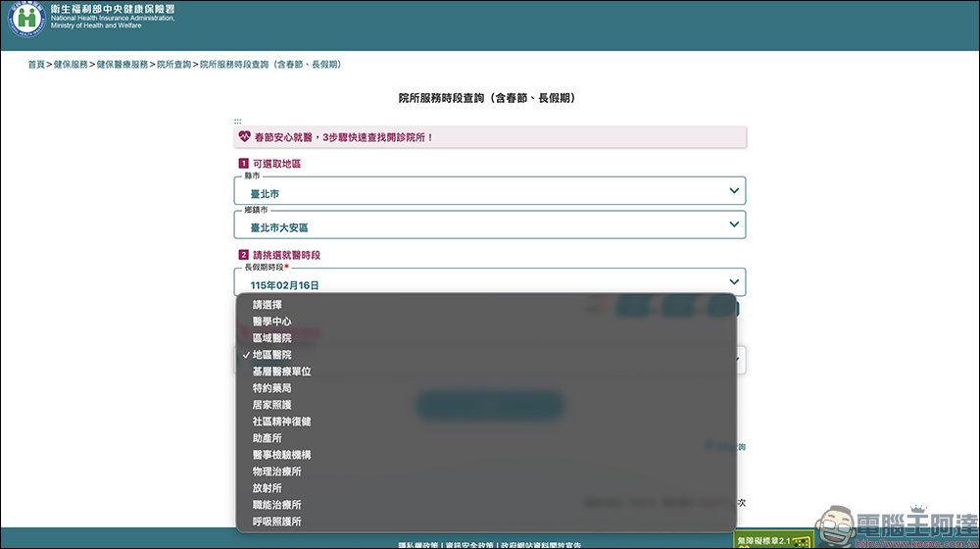Go to 首頁 breadcrumb link
This screenshot has width=980, height=549.
pyautogui.click(x=36, y=65)
